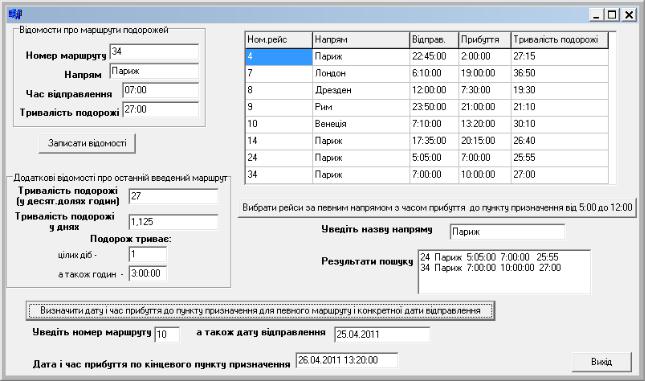Image resolution: width=645 pixels, height=381 pixels.
Task: Click arrival 10:00:00 cell in table
Action: 485,175
